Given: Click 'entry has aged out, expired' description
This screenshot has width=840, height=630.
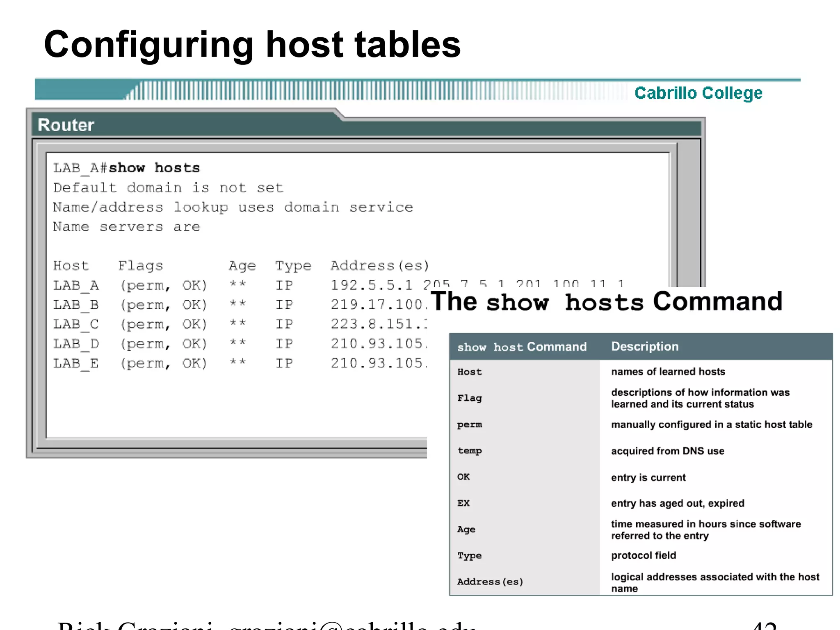Looking at the screenshot, I should pyautogui.click(x=678, y=503).
